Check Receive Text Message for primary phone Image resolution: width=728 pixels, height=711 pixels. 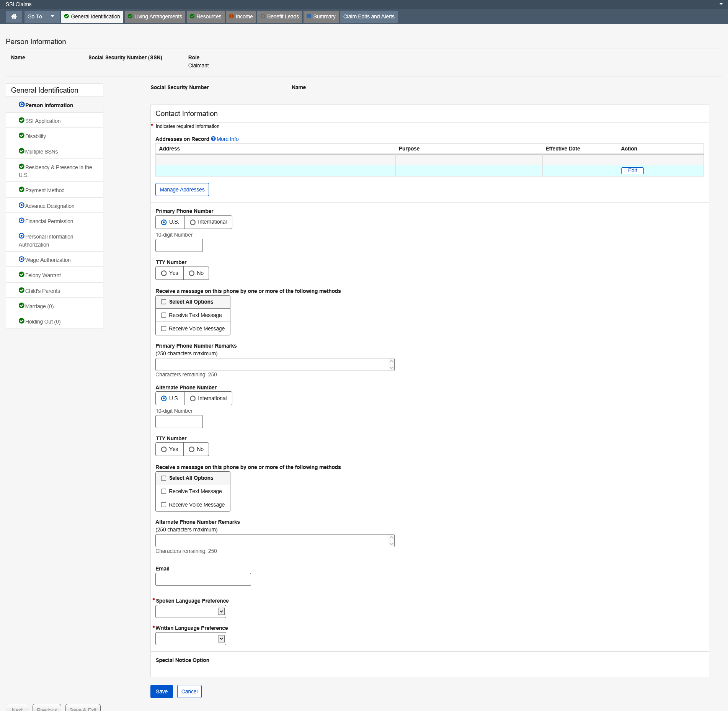(163, 315)
